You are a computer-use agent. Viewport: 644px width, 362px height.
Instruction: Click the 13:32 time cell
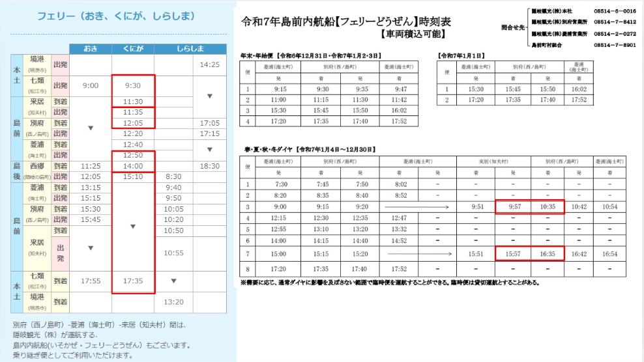pyautogui.click(x=399, y=229)
